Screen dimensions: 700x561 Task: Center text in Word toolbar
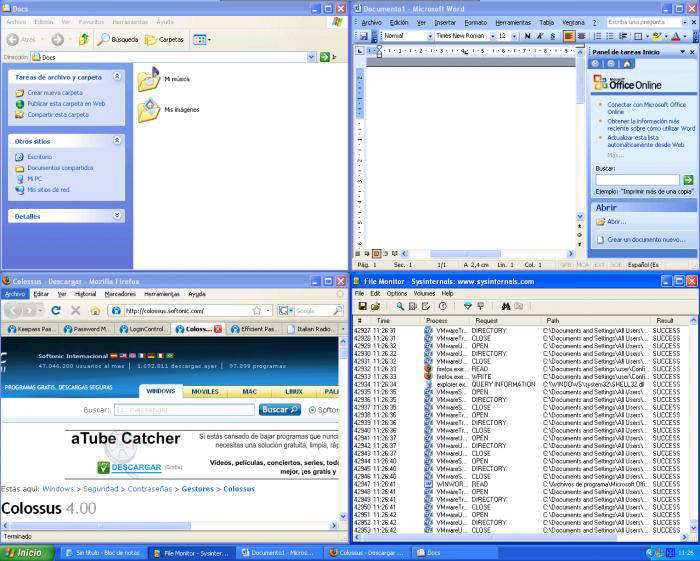click(581, 36)
